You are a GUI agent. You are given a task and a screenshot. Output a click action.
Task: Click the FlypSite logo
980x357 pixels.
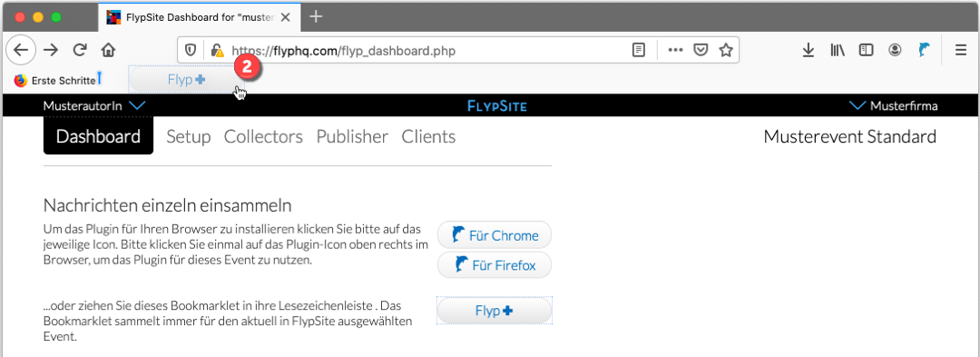click(497, 106)
